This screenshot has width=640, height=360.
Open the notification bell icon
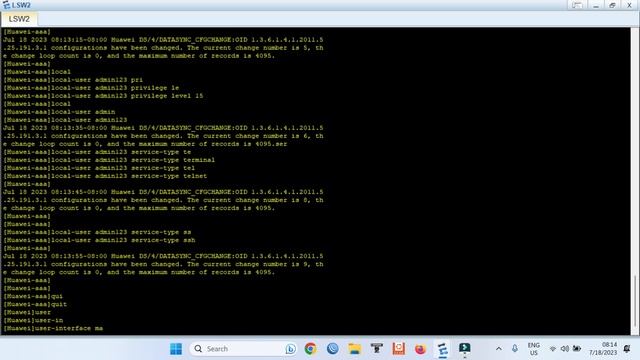click(627, 349)
